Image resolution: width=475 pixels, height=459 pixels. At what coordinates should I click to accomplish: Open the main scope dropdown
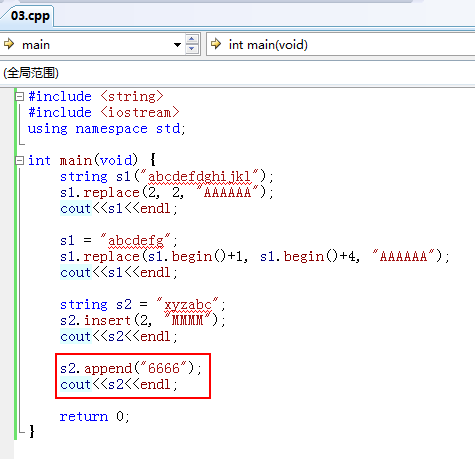177,45
